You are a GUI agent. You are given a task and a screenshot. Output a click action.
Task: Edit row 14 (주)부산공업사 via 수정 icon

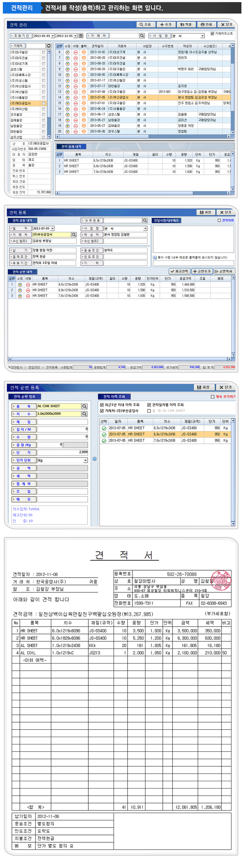[x=67, y=98]
